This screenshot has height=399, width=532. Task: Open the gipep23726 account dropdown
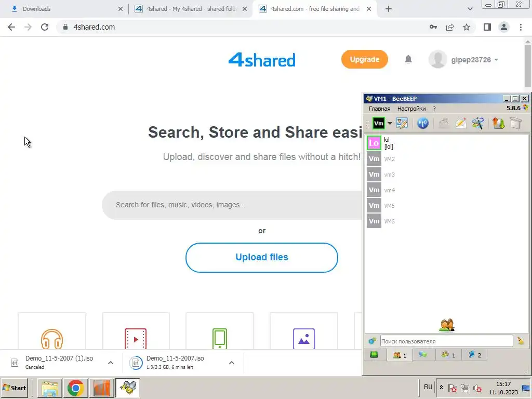pos(463,60)
